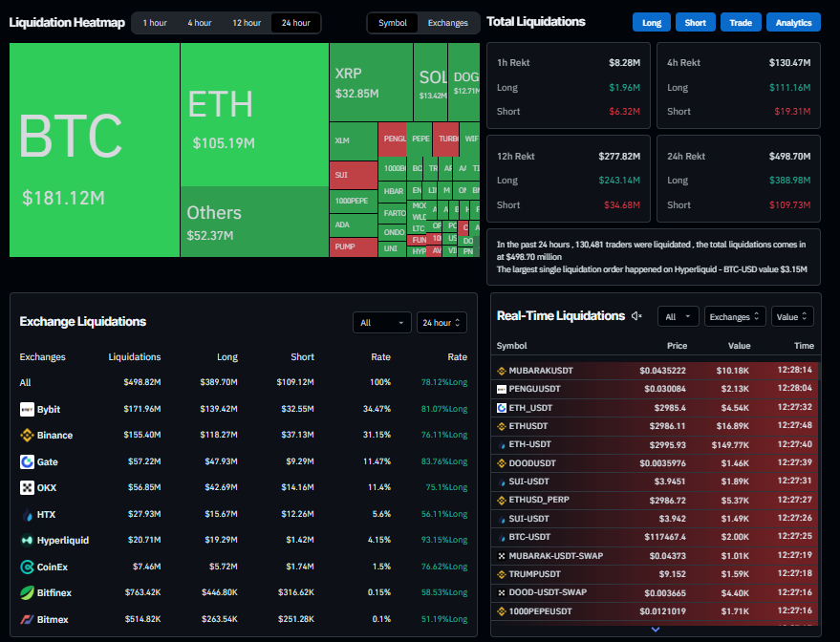840x642 pixels.
Task: Open the 24 hour timeframe dropdown
Action: click(x=442, y=323)
